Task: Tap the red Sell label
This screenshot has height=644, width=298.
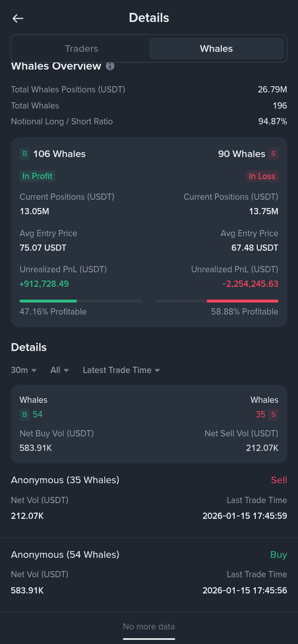Action: click(x=279, y=480)
